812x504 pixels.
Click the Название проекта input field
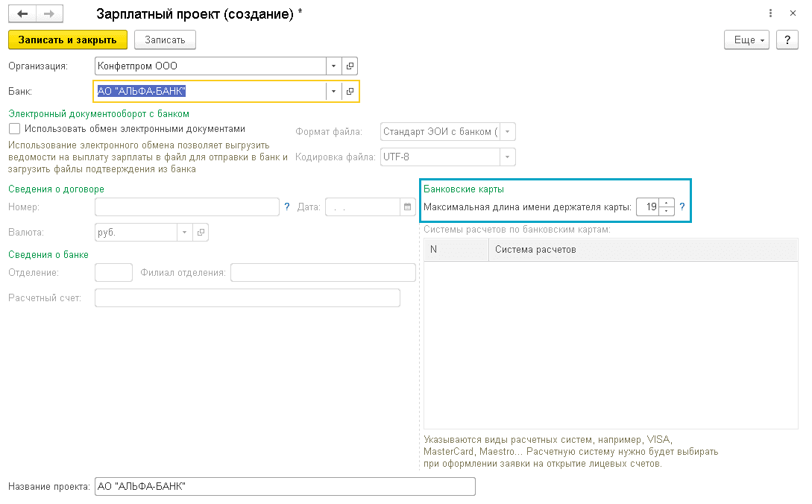pos(286,486)
